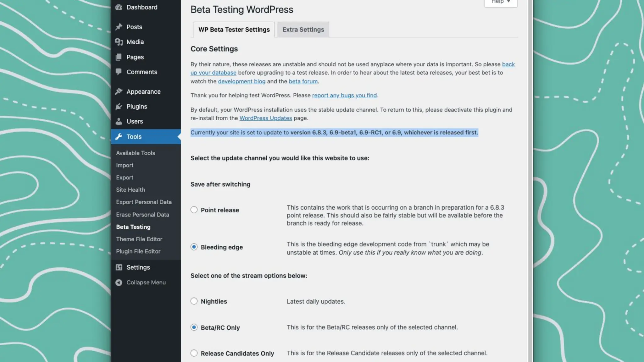Click the Comments speech bubble icon

point(119,72)
